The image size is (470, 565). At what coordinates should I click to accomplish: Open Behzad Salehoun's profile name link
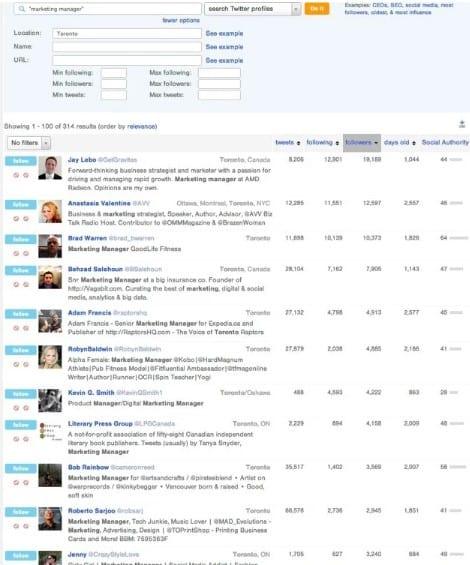95,269
